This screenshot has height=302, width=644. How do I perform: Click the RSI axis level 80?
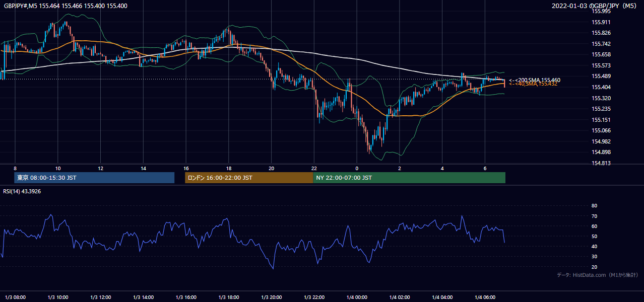[x=594, y=206]
